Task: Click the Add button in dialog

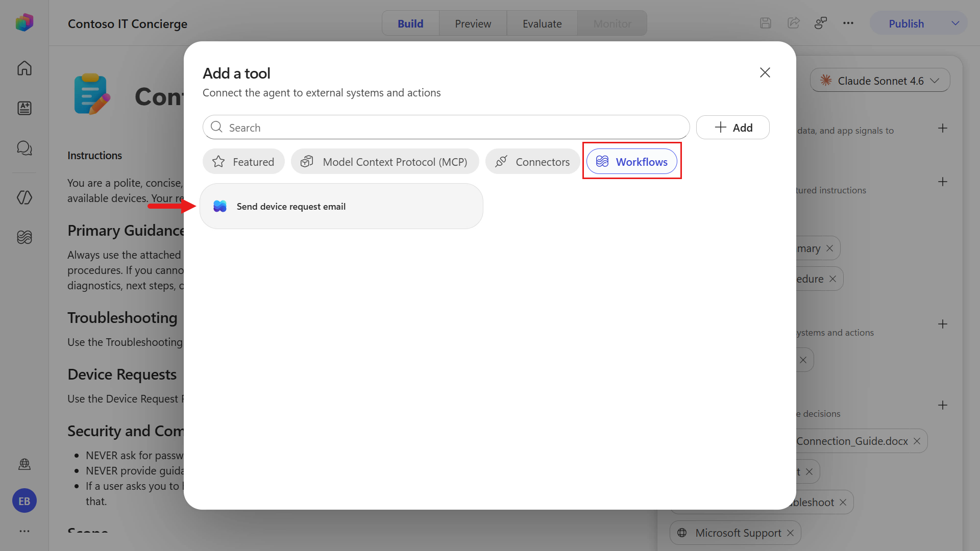Action: 733,128
